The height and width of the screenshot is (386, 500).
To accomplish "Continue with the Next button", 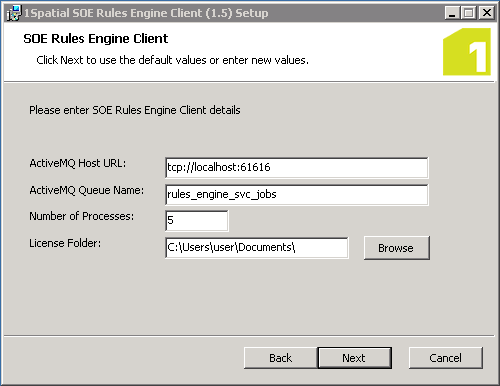I will [354, 358].
